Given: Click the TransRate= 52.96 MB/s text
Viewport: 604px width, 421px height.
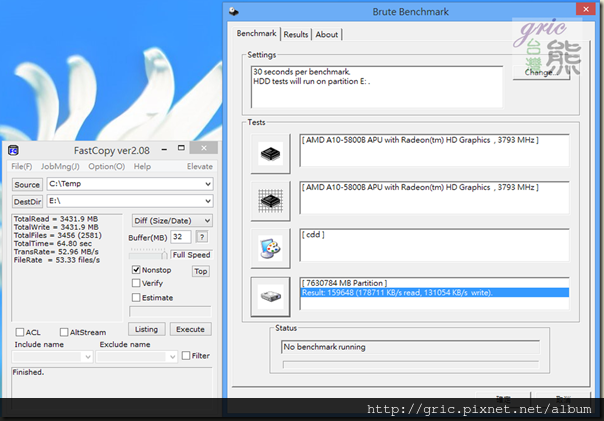Looking at the screenshot, I should (x=56, y=252).
